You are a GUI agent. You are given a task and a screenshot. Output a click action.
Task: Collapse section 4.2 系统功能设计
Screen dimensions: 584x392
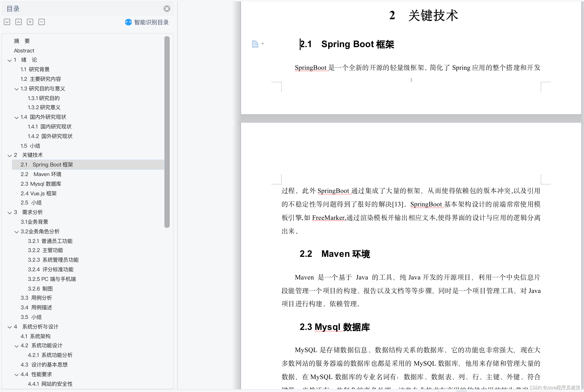click(17, 346)
